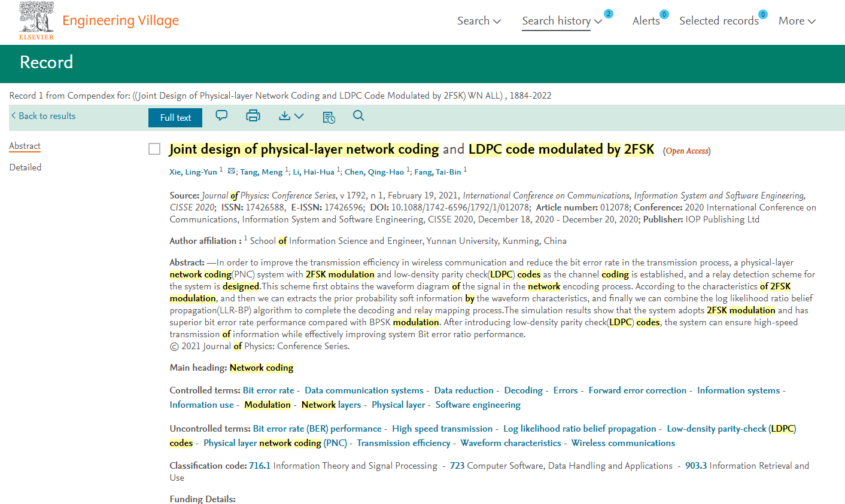Open author link Chen, Qing-Hao

click(x=374, y=172)
